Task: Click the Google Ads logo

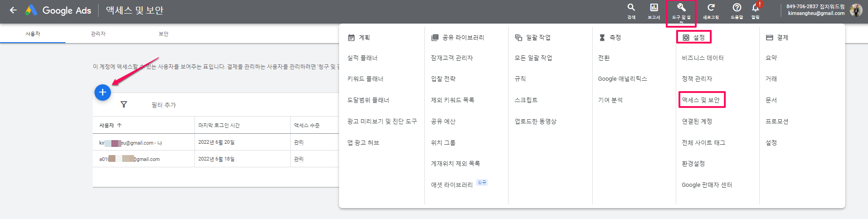Action: coord(58,10)
